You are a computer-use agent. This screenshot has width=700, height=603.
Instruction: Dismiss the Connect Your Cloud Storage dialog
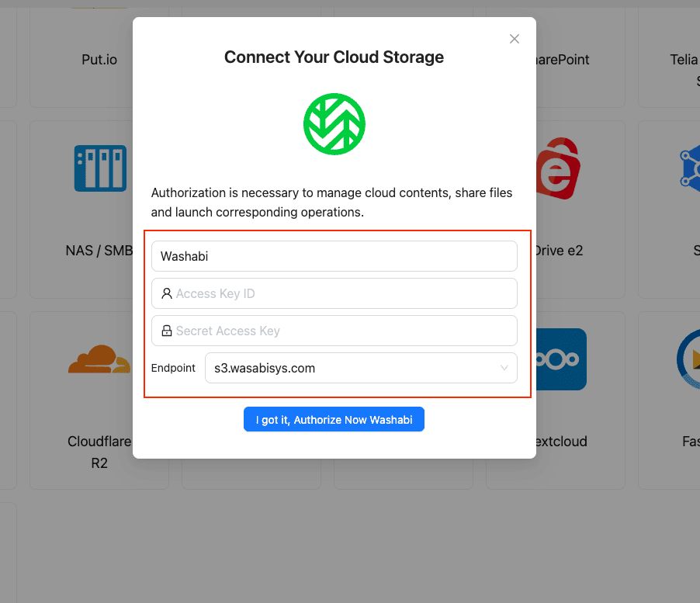pos(514,38)
